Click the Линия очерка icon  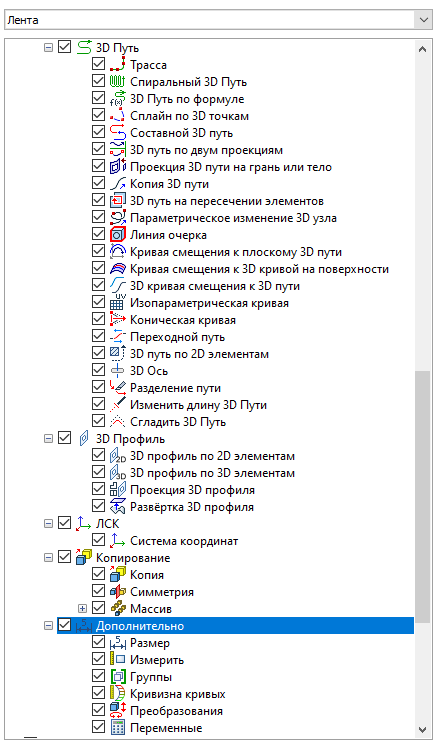(117, 235)
